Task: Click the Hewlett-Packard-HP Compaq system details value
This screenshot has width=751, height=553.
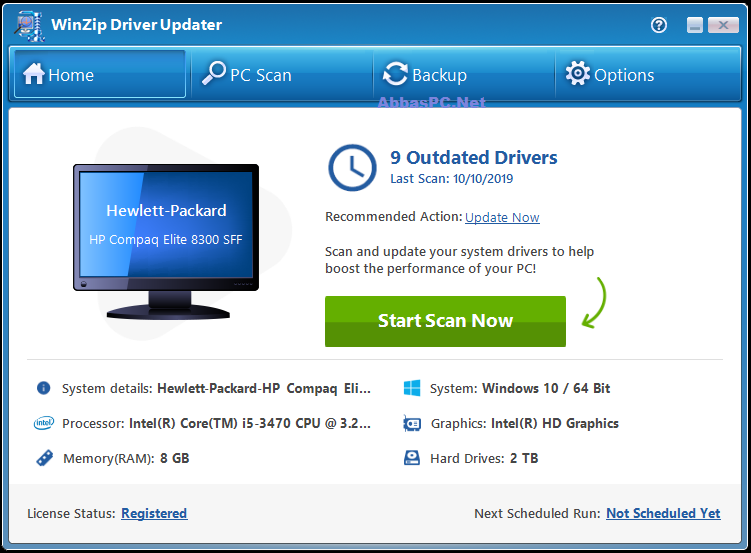Action: coord(264,388)
